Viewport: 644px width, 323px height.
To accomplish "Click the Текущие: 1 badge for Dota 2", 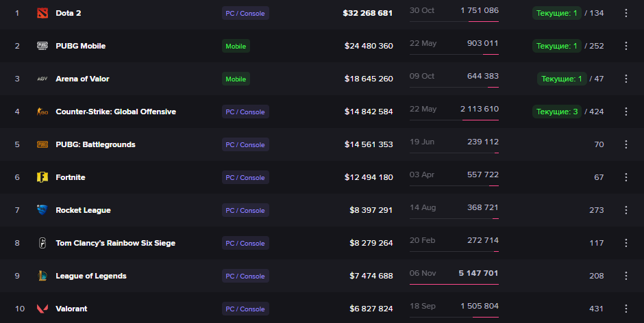I will click(556, 13).
